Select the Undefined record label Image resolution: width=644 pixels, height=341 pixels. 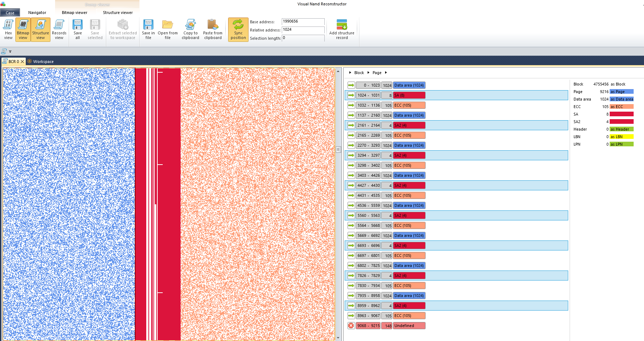click(409, 326)
